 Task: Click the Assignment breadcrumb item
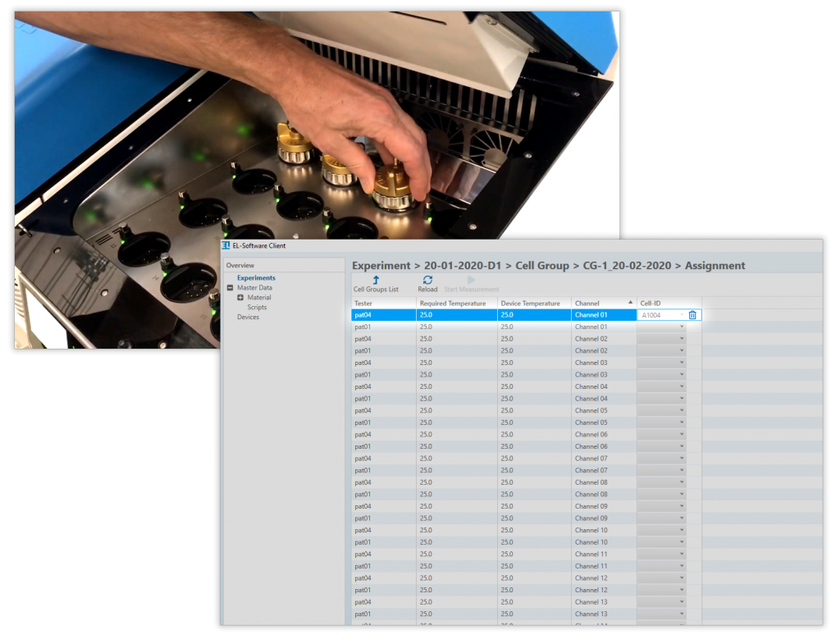(717, 265)
